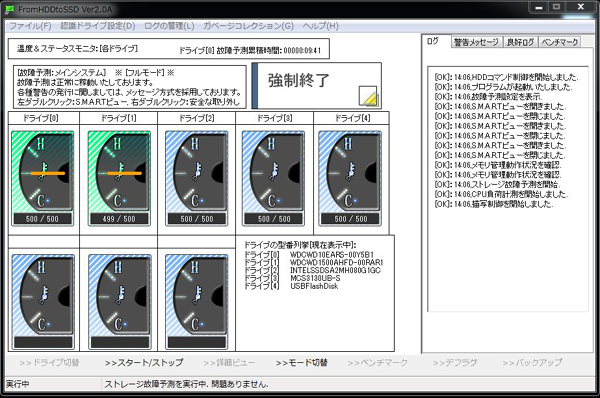600x398 pixels.
Task: Click status message ストレージ故障予測を実行中
Action: 186,384
